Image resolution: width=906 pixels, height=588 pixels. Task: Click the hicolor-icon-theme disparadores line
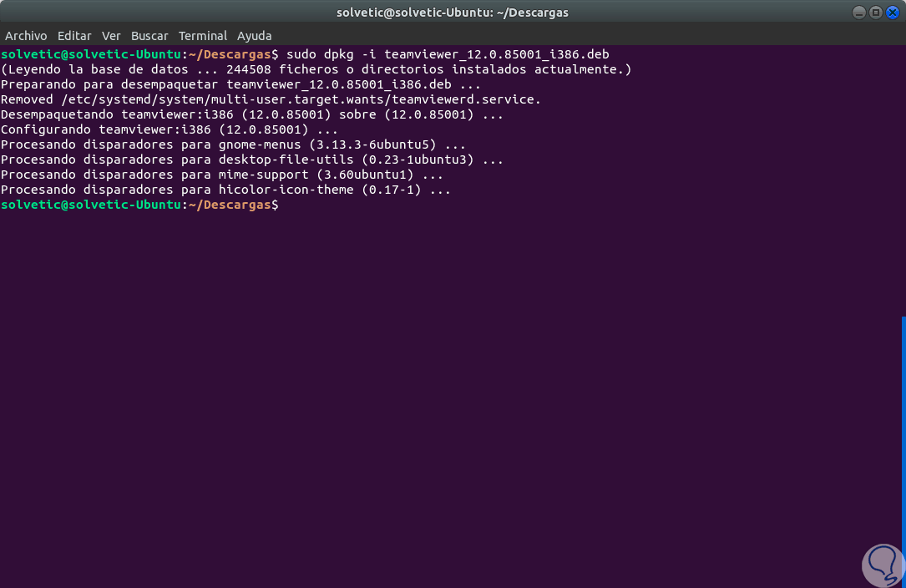tap(226, 190)
